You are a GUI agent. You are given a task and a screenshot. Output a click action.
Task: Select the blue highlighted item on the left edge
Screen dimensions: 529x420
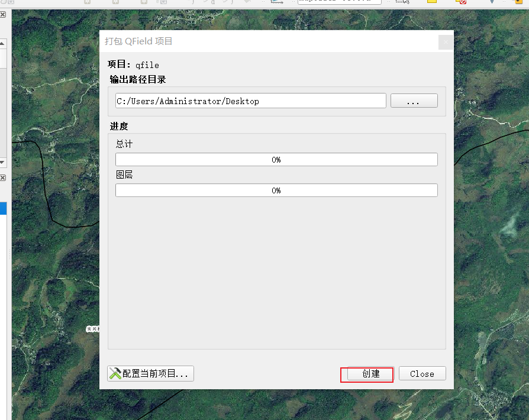click(x=2, y=208)
